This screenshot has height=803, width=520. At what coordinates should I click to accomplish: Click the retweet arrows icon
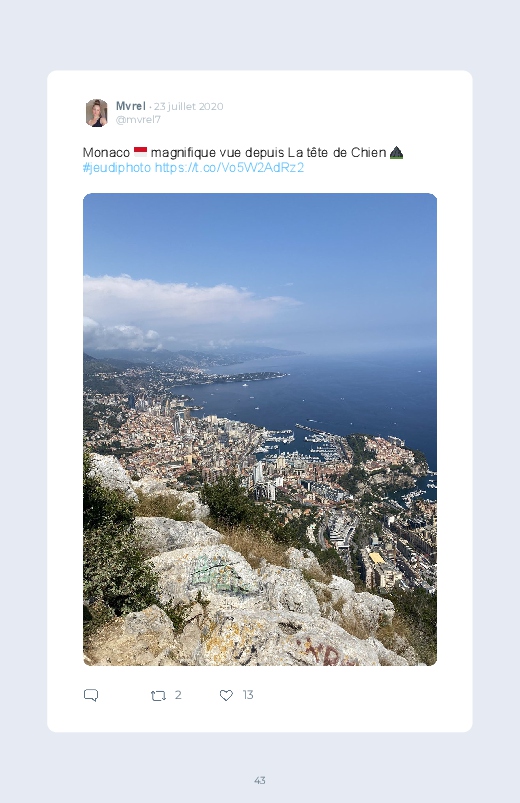tap(158, 695)
